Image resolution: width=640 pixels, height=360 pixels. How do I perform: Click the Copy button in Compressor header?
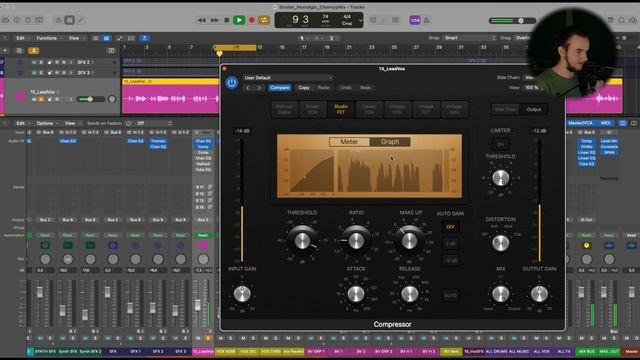tap(304, 88)
